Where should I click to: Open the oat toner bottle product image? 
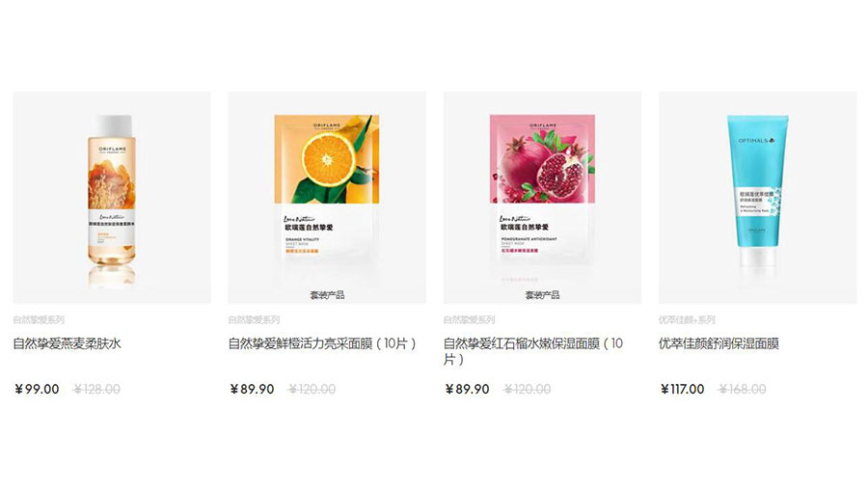(112, 198)
